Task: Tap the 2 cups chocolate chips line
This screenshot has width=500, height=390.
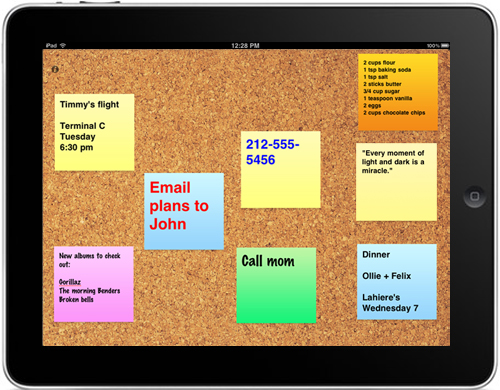Action: point(394,113)
